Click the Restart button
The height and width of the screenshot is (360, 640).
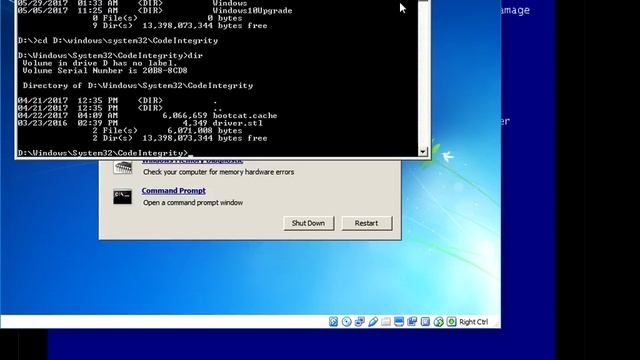(367, 223)
